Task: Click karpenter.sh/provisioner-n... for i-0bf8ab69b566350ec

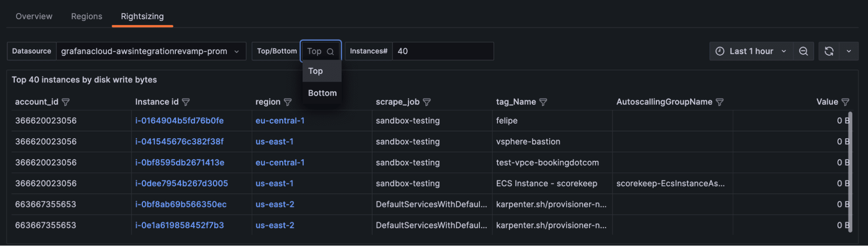Action: coord(551,204)
